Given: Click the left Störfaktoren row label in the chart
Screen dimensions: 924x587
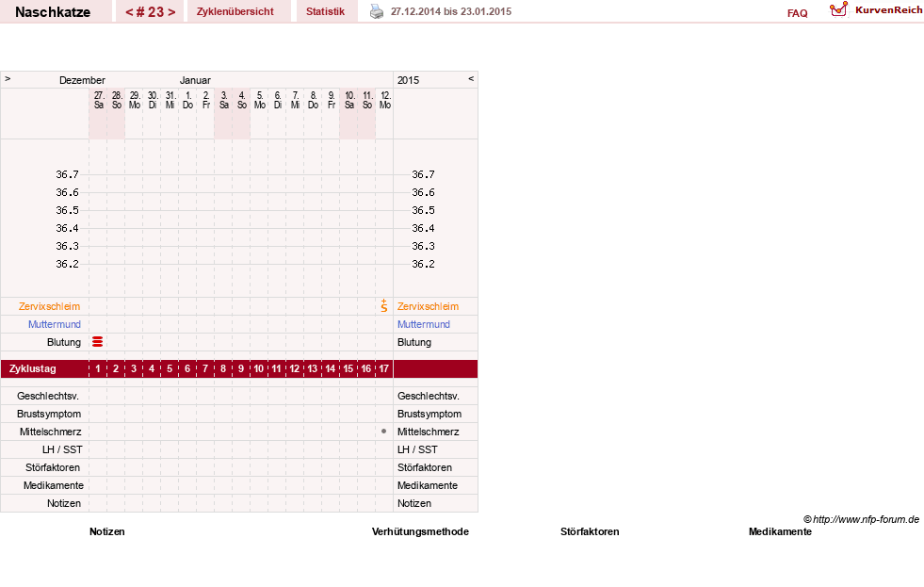Looking at the screenshot, I should click(53, 467).
